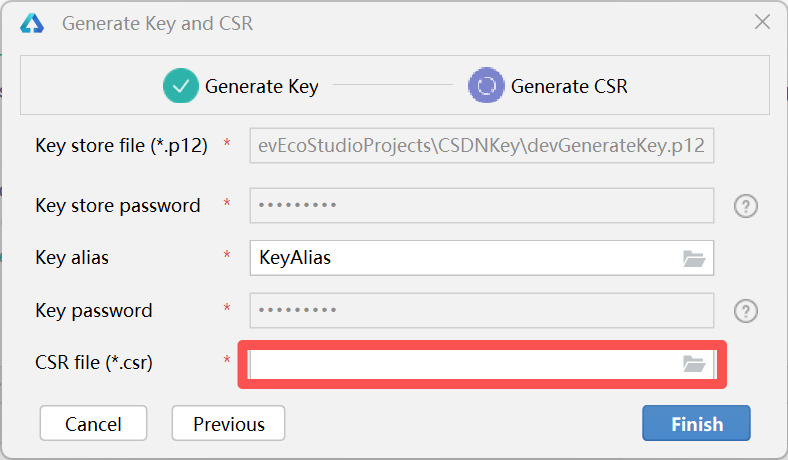Focus the Key store password field
The height and width of the screenshot is (460, 788).
pyautogui.click(x=481, y=206)
